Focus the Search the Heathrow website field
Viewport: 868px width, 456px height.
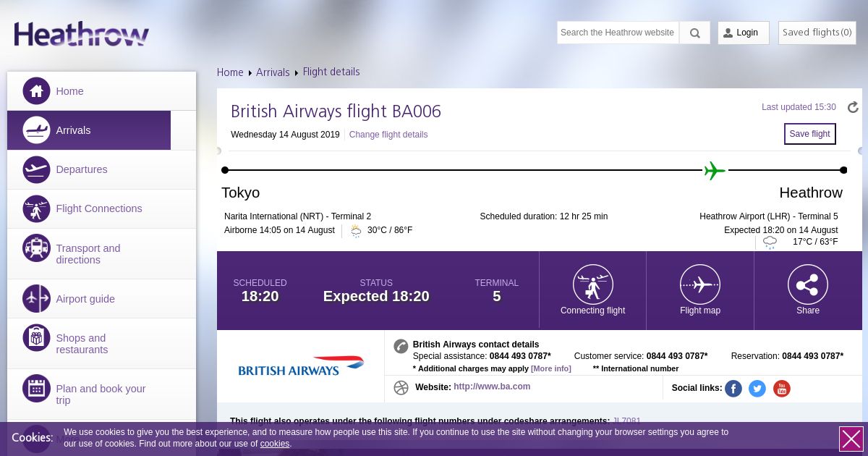[617, 33]
